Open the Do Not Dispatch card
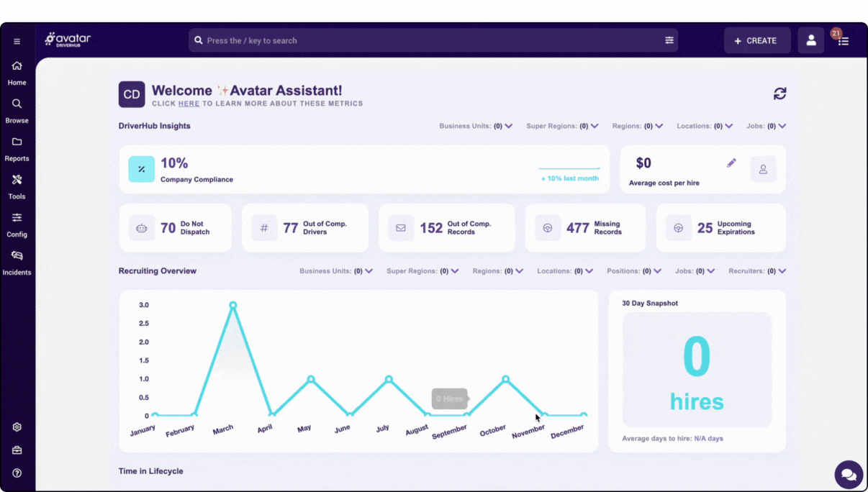This screenshot has width=868, height=492. point(175,228)
